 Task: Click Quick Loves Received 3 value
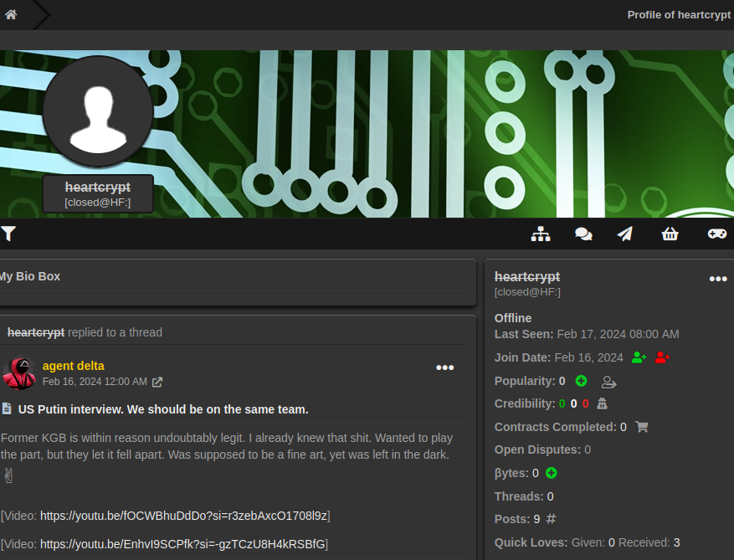676,542
